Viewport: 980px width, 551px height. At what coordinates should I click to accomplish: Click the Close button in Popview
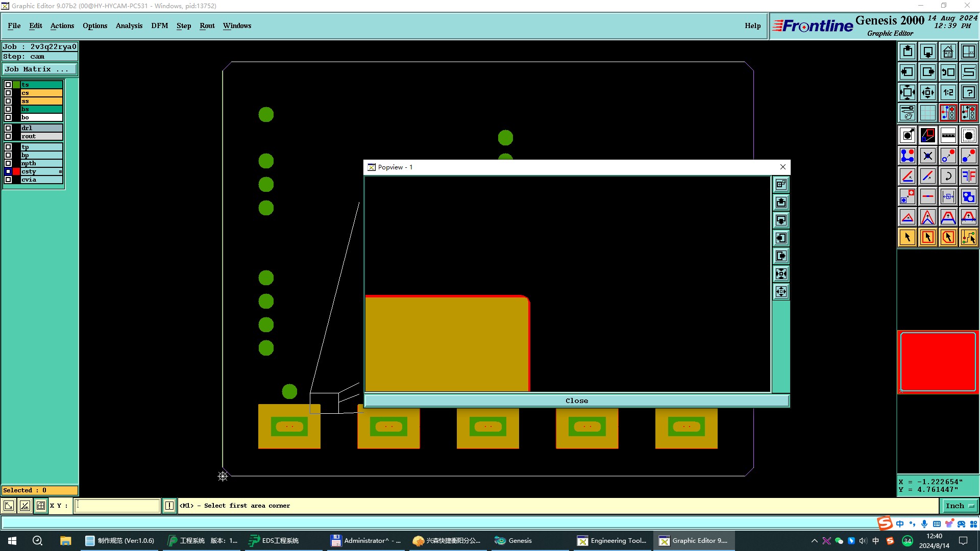click(x=576, y=401)
